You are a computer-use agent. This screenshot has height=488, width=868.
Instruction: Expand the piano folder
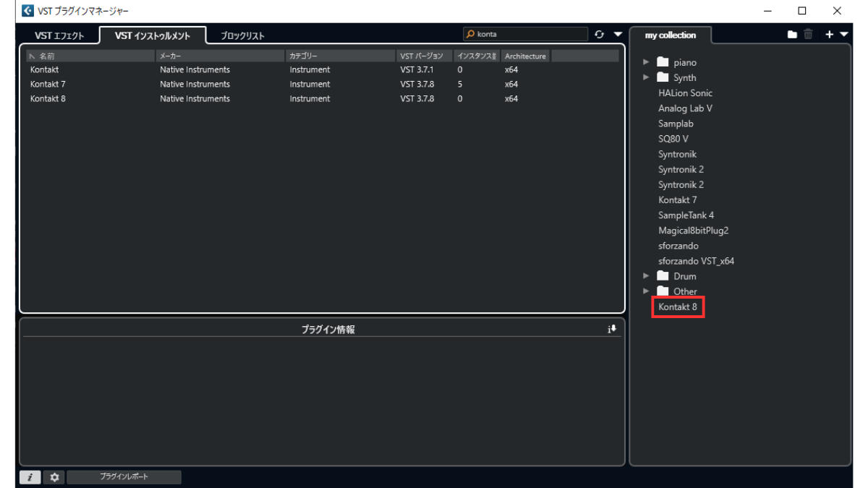pyautogui.click(x=646, y=62)
